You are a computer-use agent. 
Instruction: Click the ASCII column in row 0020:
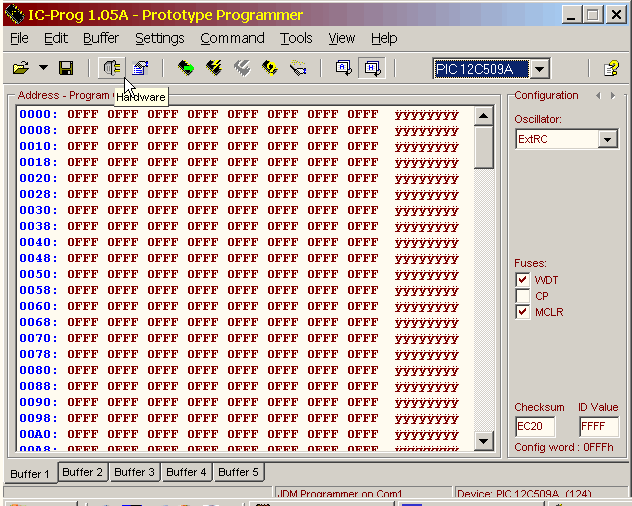427,178
